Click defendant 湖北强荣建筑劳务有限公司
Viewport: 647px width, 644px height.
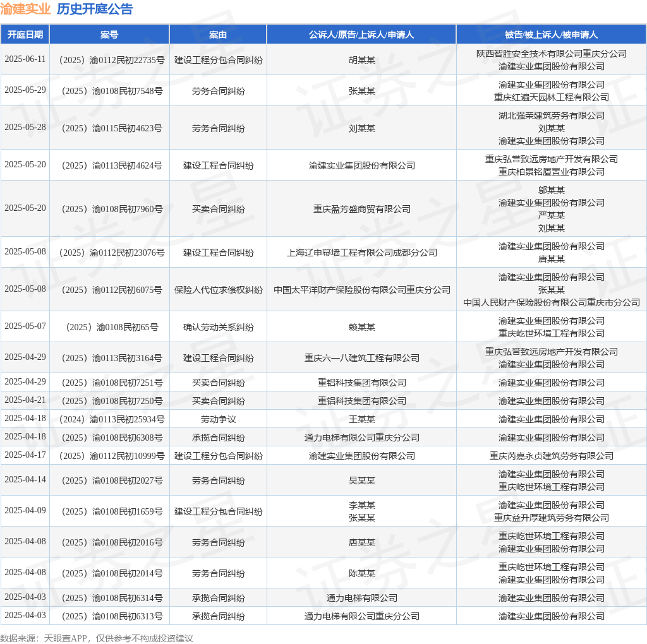[551, 116]
